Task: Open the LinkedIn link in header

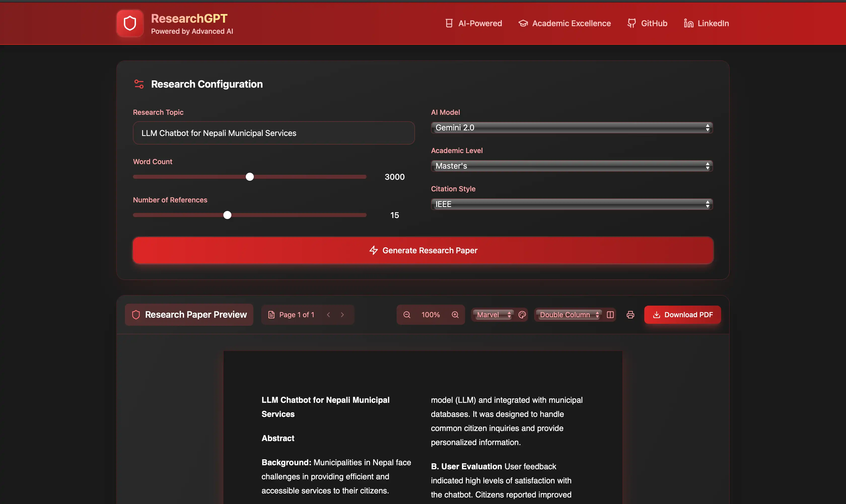Action: 707,23
